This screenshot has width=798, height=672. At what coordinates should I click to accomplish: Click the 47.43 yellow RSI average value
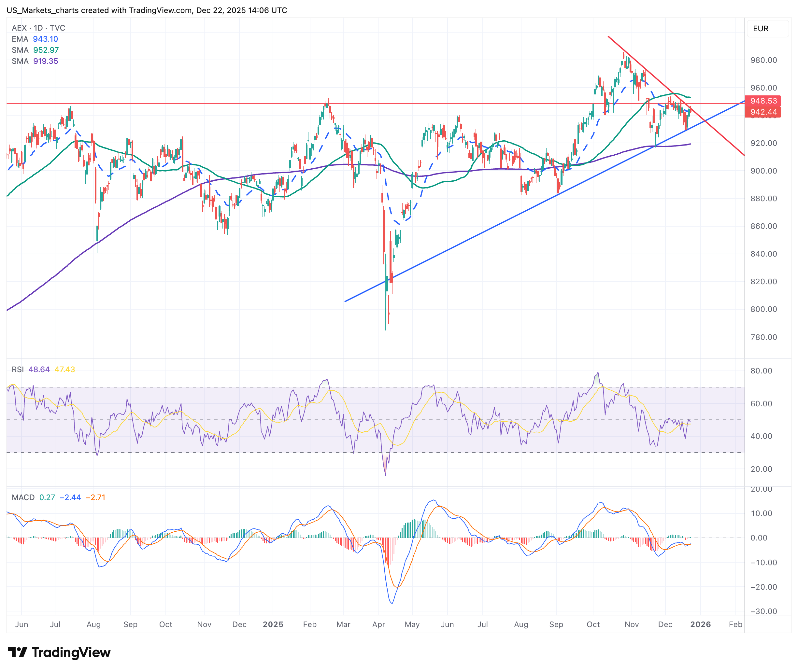(64, 370)
